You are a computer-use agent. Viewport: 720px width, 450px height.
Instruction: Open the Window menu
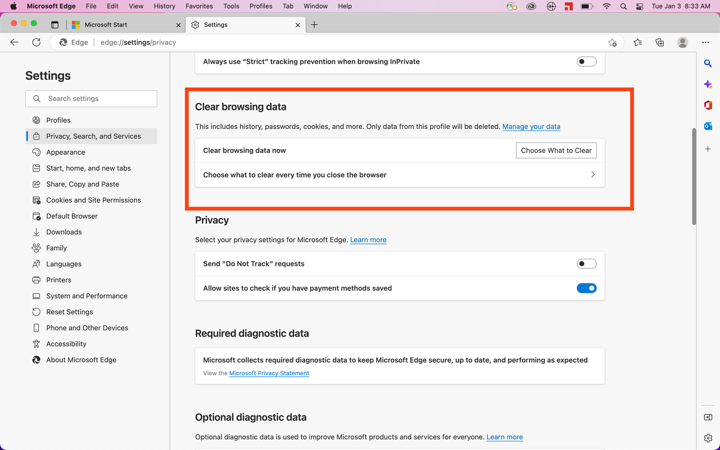(315, 6)
